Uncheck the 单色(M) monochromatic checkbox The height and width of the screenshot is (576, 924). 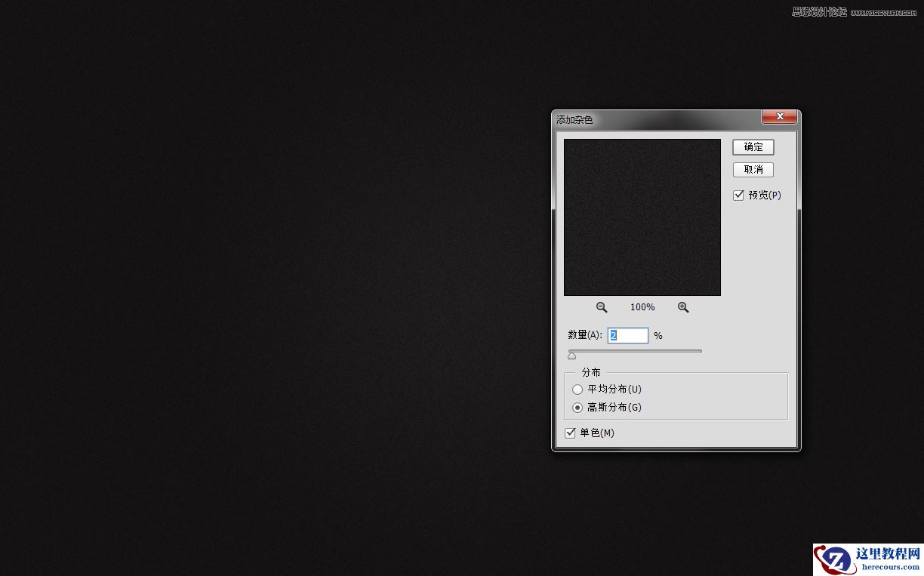pyautogui.click(x=571, y=433)
